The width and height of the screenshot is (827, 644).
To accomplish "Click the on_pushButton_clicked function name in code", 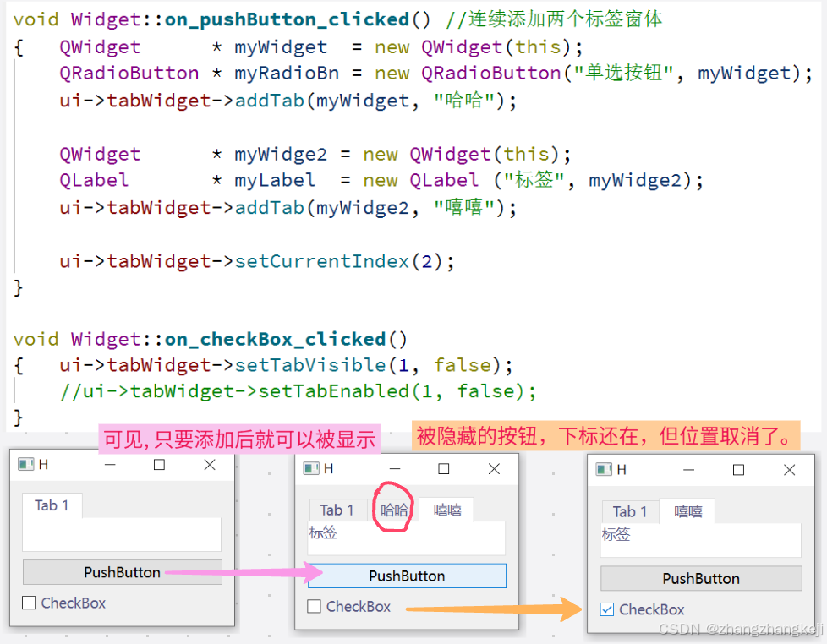I will coord(287,19).
